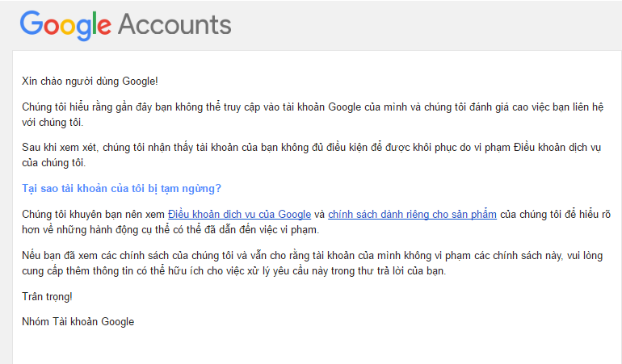Click the text với chúng tôi. ending paragraph one
Screen dimensions: 622x364
pos(53,122)
